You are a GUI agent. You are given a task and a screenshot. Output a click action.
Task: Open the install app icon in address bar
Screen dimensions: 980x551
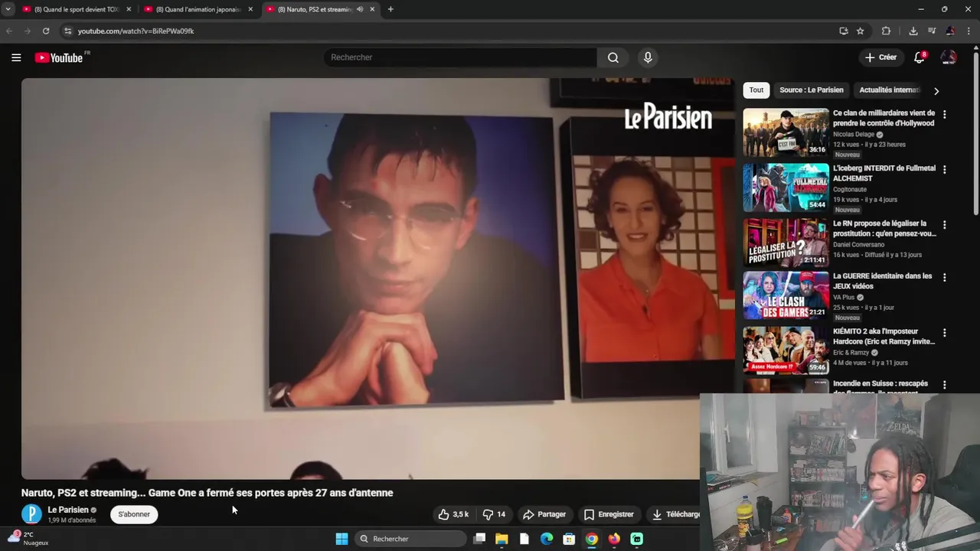[844, 31]
